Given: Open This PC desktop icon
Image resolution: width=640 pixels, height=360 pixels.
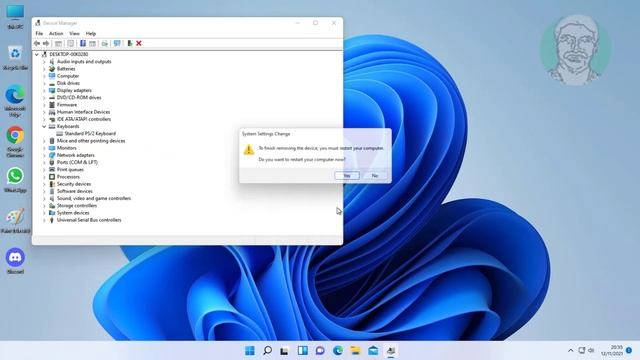Looking at the screenshot, I should [15, 17].
